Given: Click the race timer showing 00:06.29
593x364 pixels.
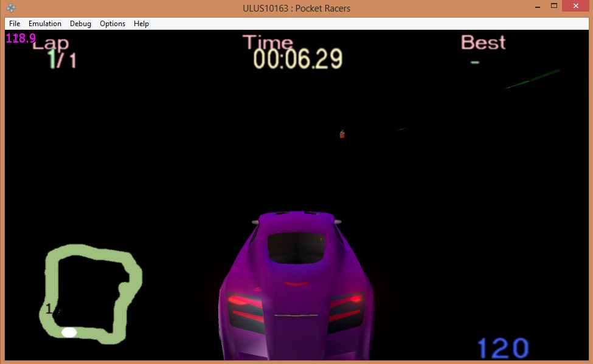Looking at the screenshot, I should click(297, 59).
